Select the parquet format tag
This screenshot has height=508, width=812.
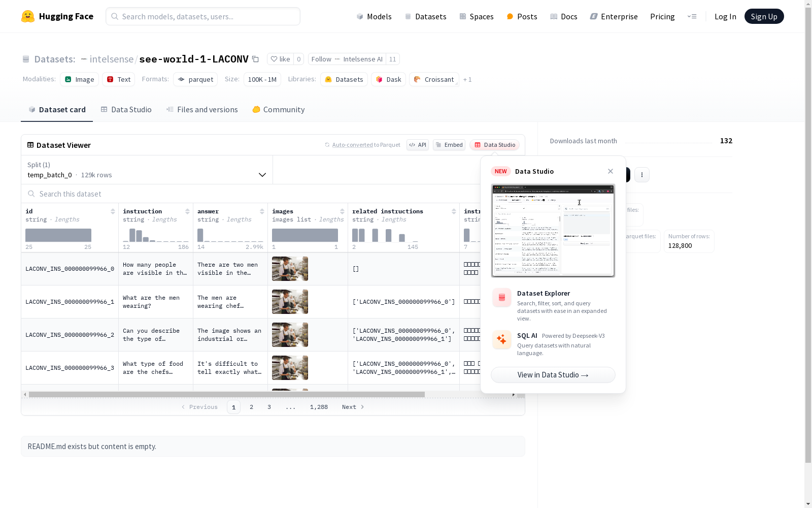pyautogui.click(x=195, y=79)
